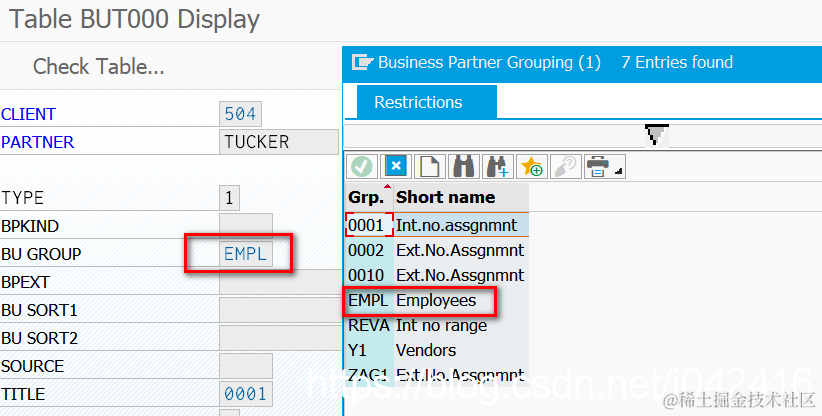Click the PARTNER field TUCKER

(279, 142)
